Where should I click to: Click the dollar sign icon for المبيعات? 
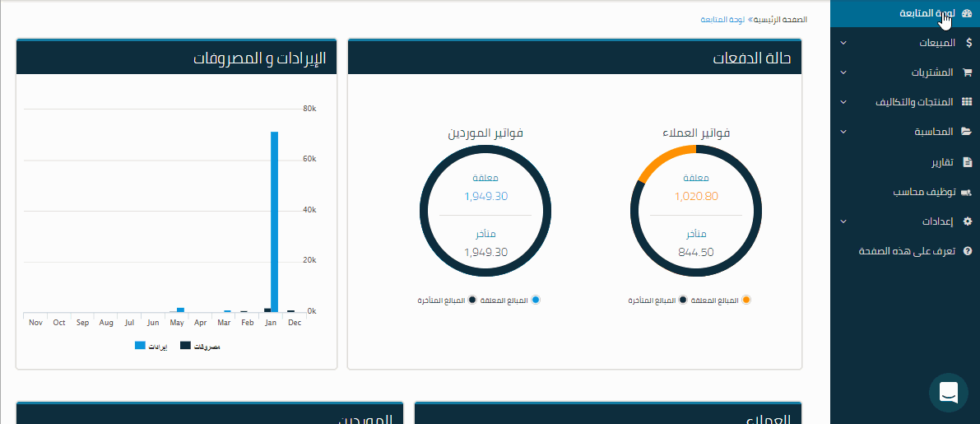click(967, 43)
